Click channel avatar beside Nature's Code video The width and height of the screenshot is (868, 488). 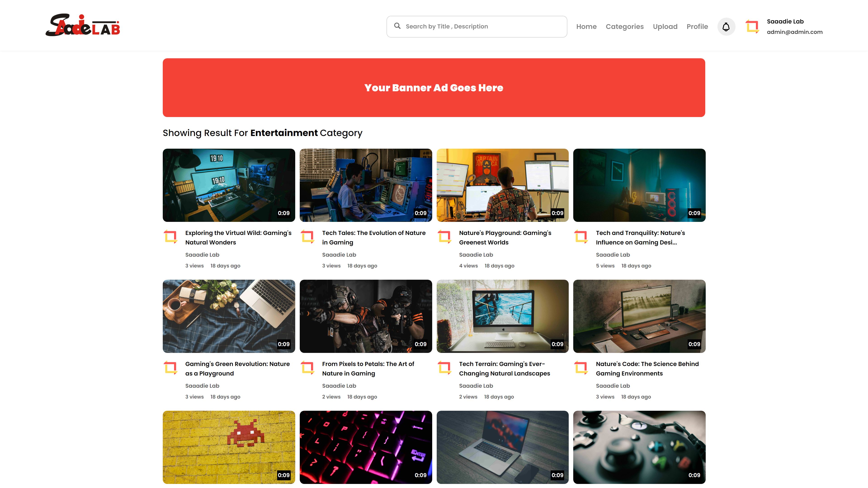(x=581, y=367)
